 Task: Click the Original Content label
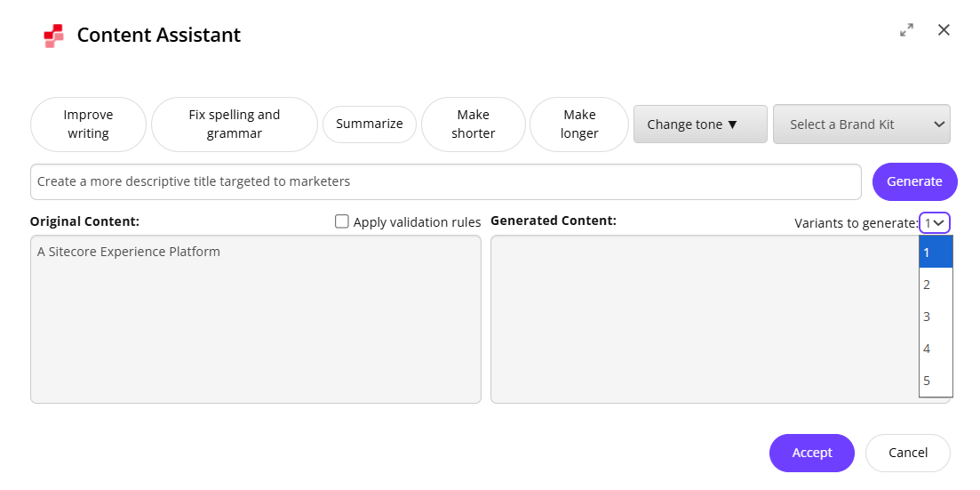85,221
